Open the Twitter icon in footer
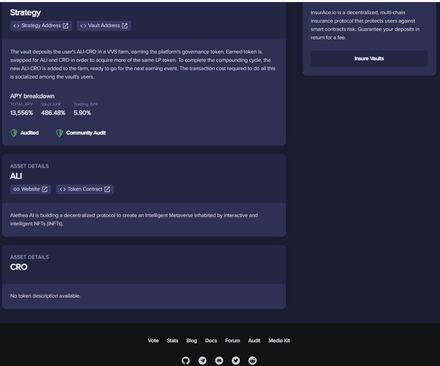The width and height of the screenshot is (440, 366). (x=236, y=360)
